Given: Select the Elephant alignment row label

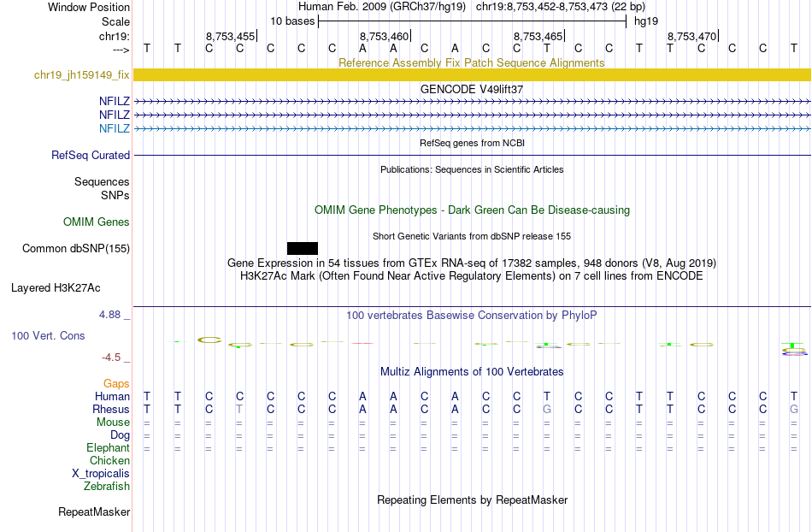Looking at the screenshot, I should point(108,447).
